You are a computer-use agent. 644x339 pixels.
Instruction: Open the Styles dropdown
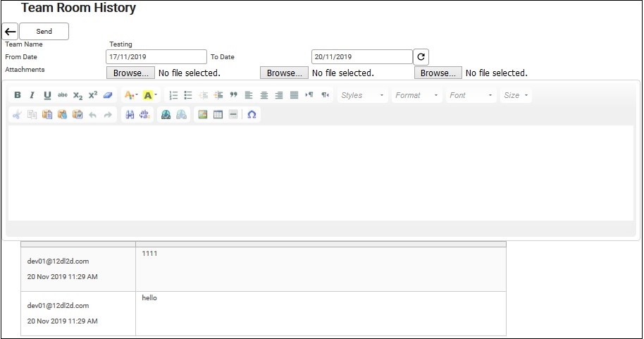(x=363, y=95)
